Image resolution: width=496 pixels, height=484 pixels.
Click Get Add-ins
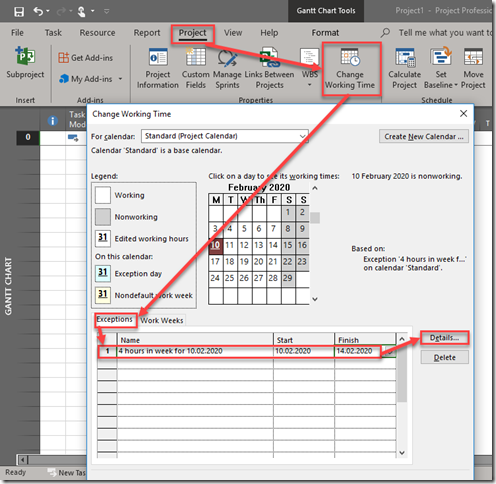click(86, 58)
